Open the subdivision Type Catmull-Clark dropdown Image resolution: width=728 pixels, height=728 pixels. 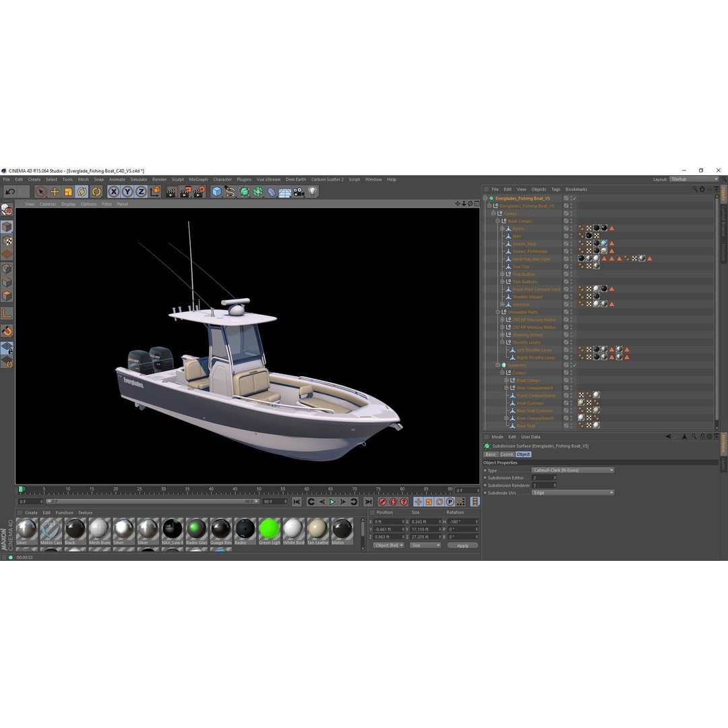[x=573, y=471]
